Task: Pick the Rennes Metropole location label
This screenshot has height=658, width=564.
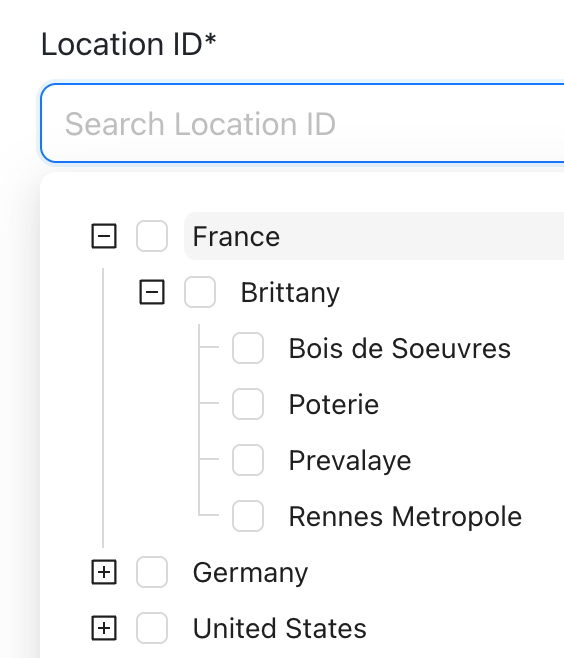Action: 405,516
